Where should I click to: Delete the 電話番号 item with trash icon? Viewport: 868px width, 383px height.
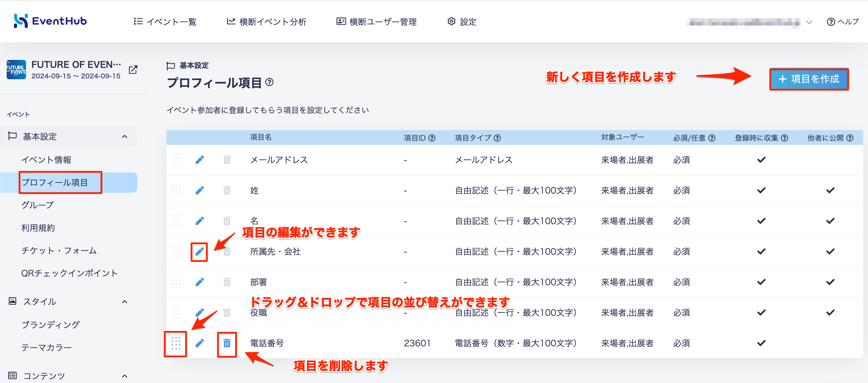click(x=227, y=343)
